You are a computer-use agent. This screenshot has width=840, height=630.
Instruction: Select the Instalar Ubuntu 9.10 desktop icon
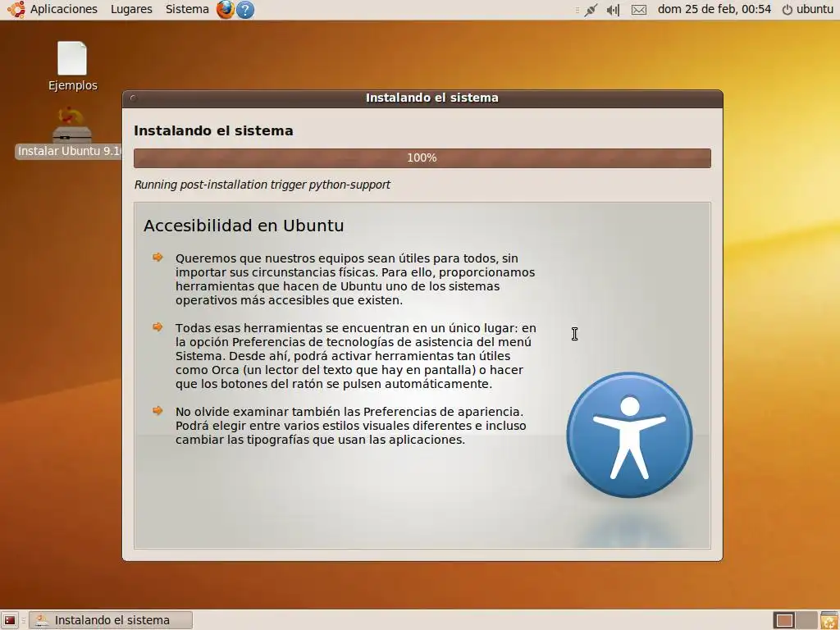[x=70, y=133]
